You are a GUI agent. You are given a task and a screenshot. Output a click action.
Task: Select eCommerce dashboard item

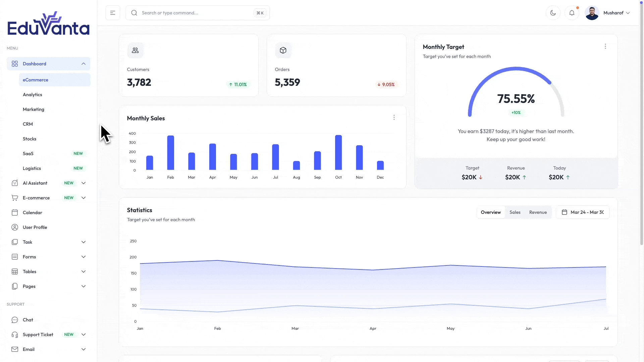[x=55, y=80]
